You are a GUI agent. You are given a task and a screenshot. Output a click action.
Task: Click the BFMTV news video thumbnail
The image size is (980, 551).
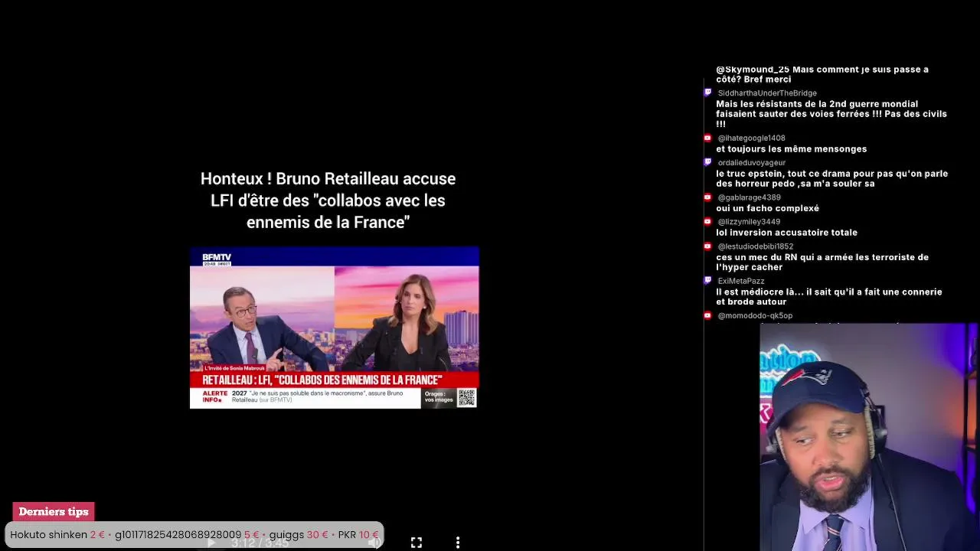click(x=334, y=328)
